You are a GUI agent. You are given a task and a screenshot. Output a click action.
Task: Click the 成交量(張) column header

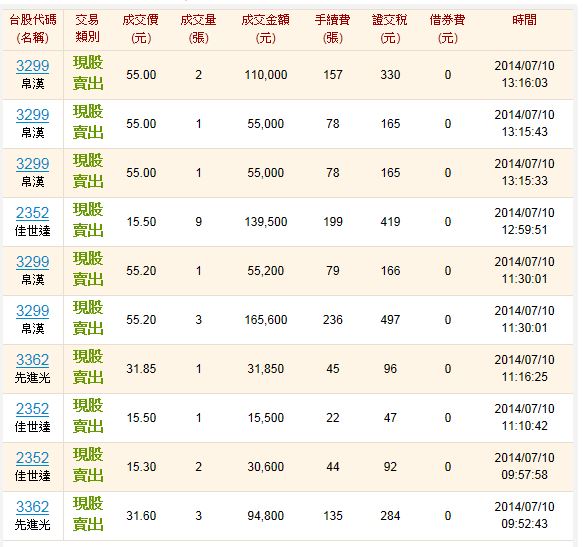tap(199, 29)
